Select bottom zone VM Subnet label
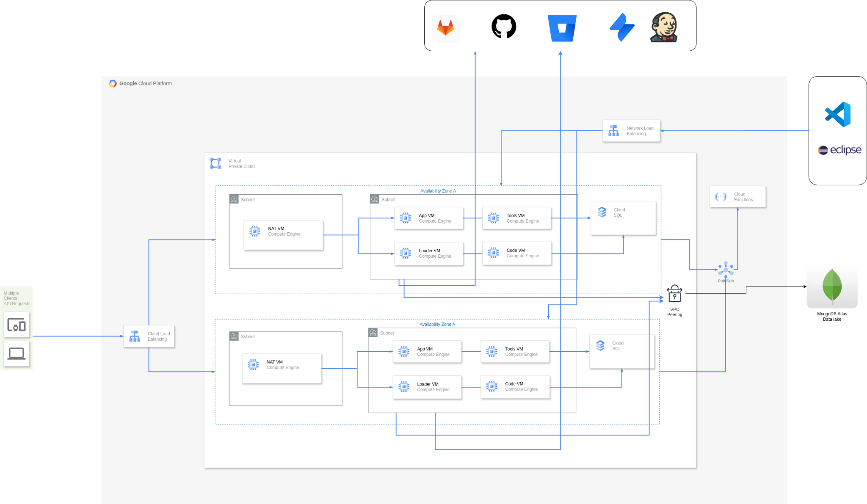Viewport: 867px width, 504px height. pos(387,333)
